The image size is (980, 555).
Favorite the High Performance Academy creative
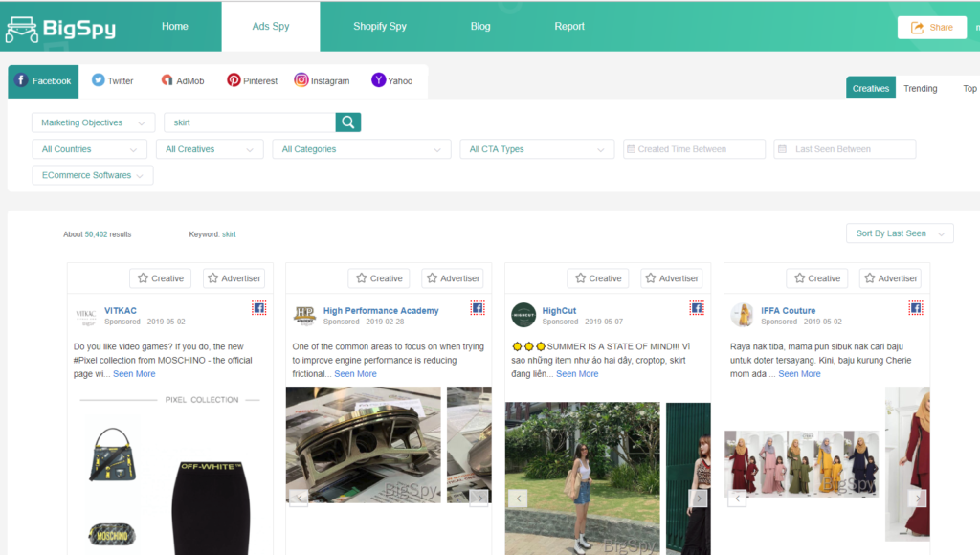click(x=379, y=278)
